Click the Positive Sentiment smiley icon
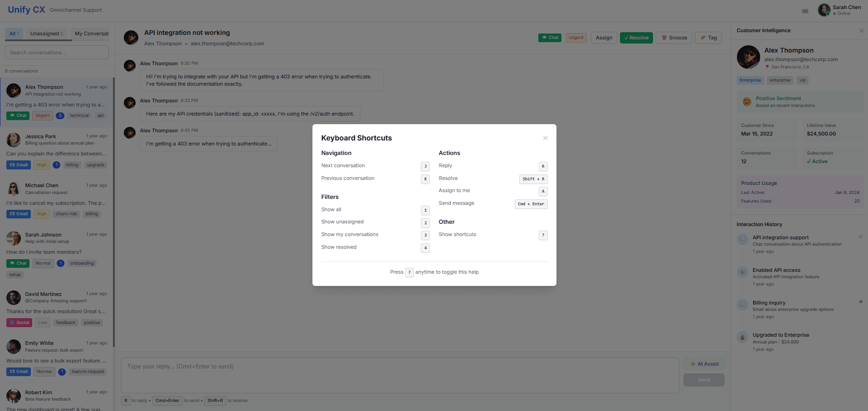Screen dimensions: 868x411 pyautogui.click(x=747, y=102)
